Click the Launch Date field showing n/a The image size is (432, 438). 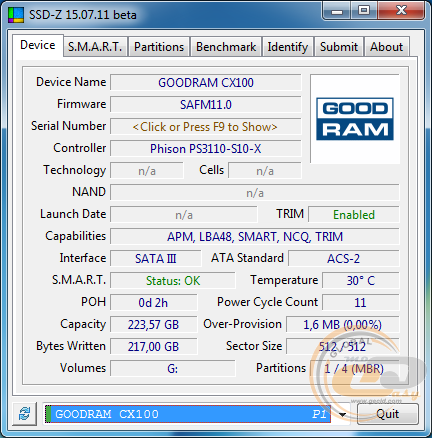tap(184, 215)
